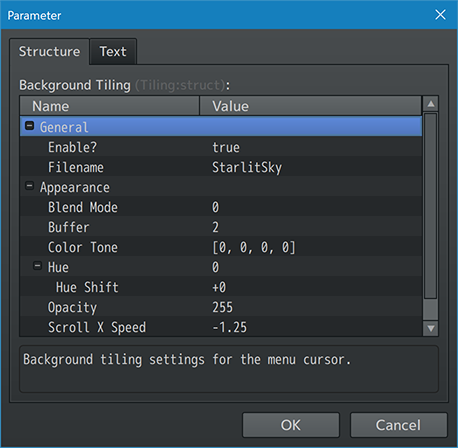Select the StarlitSky value
The image size is (458, 448).
[x=247, y=167]
